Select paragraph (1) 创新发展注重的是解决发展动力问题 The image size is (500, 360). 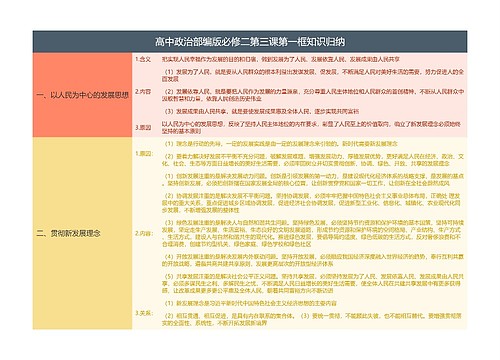click(313, 180)
